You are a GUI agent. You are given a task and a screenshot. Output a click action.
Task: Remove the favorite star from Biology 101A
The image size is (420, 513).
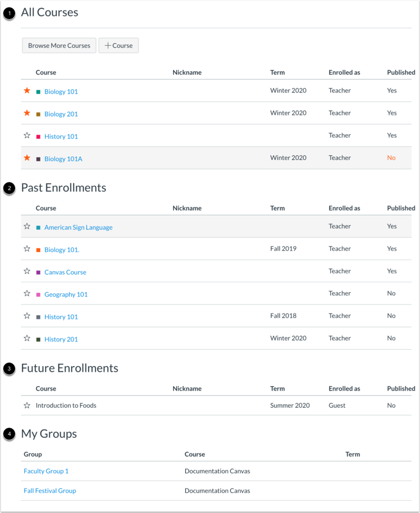[x=27, y=158]
